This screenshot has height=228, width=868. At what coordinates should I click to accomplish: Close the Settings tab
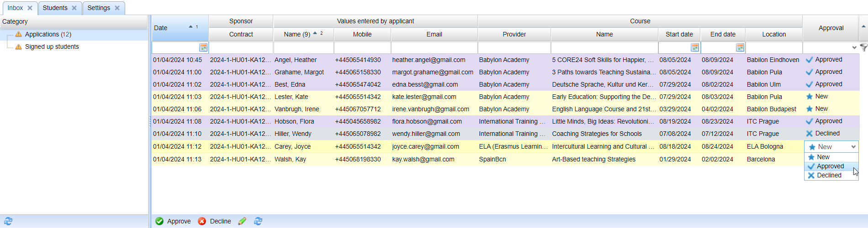(x=117, y=8)
